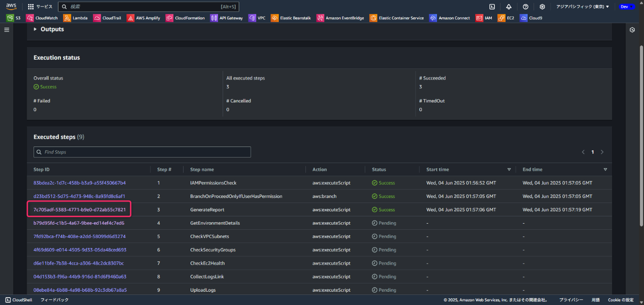Open step 4f69d609-e014-4505-9d33-05da48ced693

(x=80, y=250)
